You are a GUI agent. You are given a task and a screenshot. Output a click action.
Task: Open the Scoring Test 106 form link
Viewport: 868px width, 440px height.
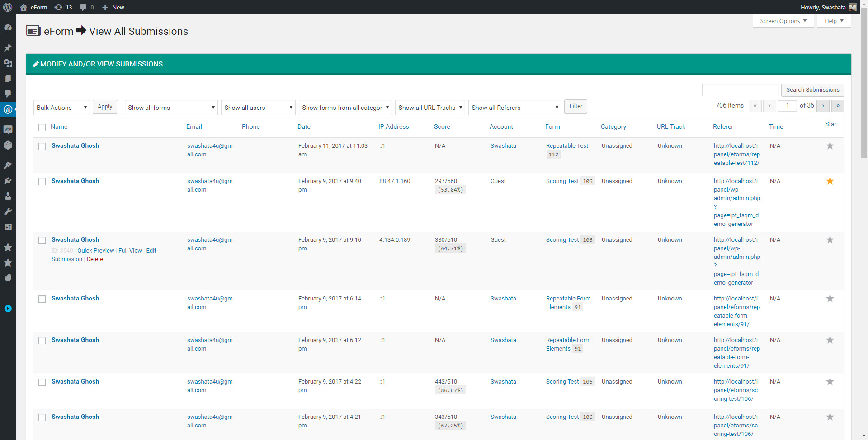(x=562, y=181)
